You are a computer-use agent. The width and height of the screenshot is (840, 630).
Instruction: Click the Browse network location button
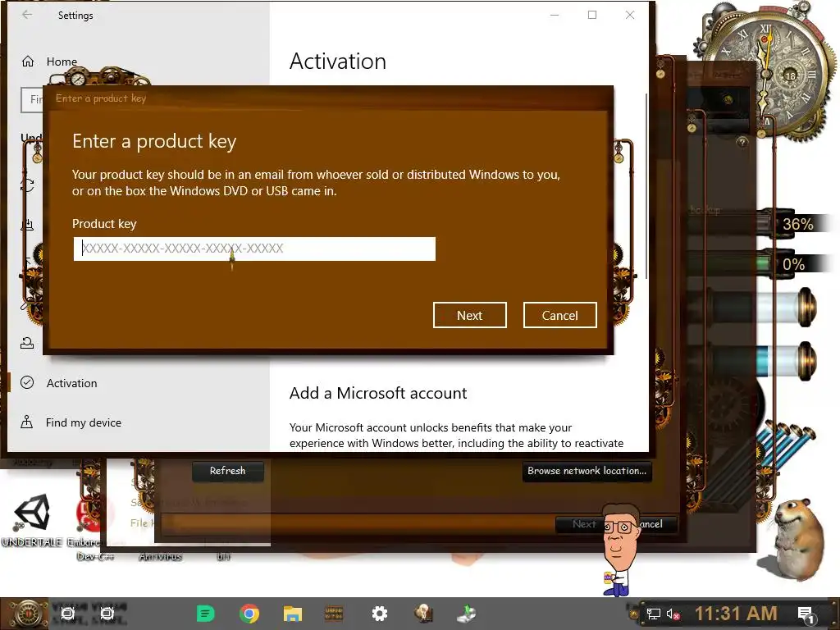pyautogui.click(x=587, y=471)
